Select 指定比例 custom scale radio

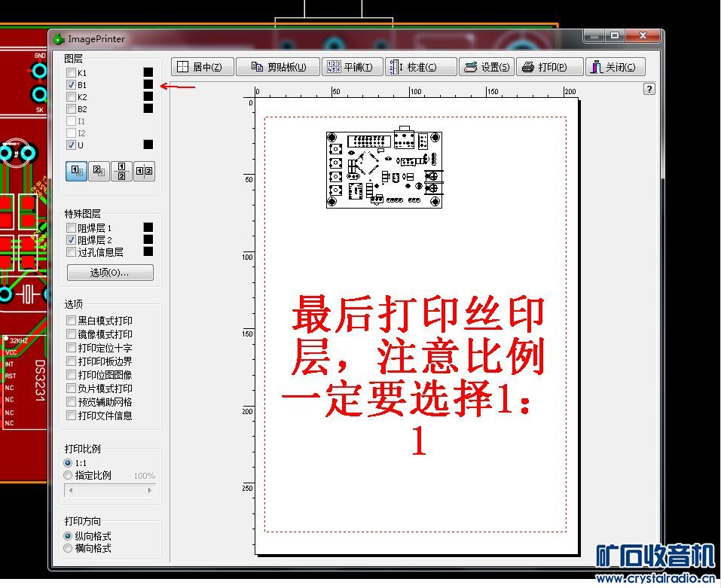(x=68, y=475)
